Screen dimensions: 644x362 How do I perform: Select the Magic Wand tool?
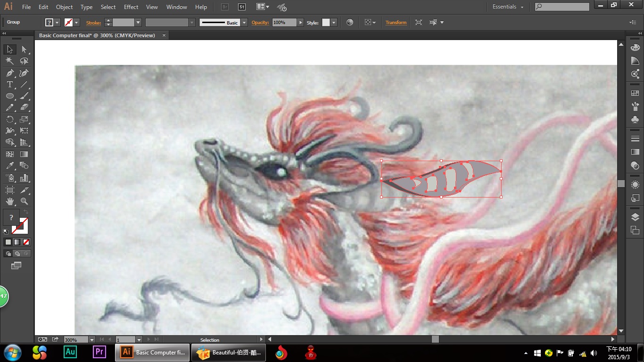click(x=10, y=61)
